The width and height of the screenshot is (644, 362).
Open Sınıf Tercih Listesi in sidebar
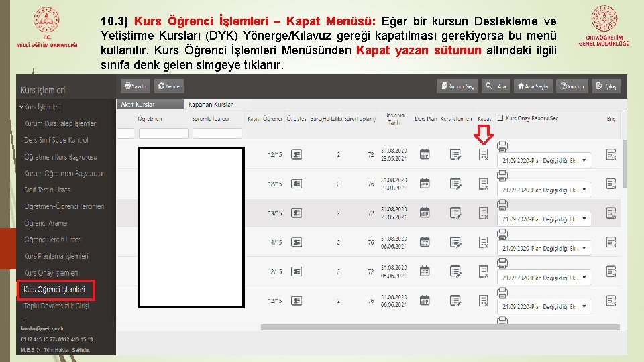point(47,190)
